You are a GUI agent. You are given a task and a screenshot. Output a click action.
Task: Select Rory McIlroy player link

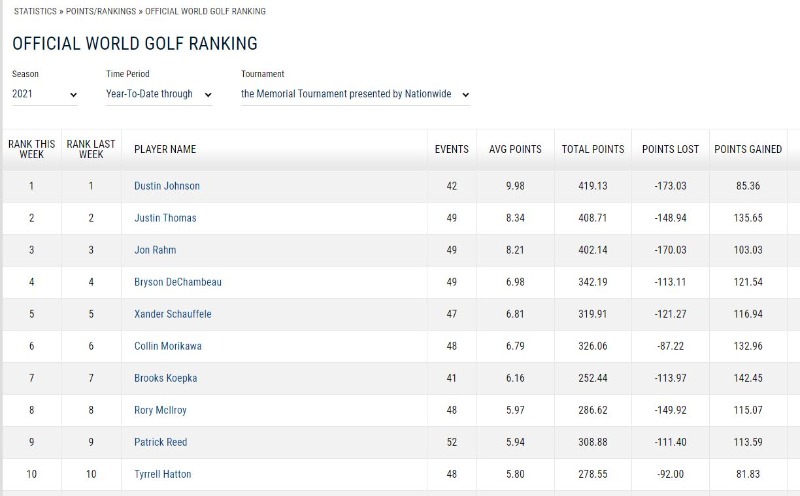pyautogui.click(x=160, y=410)
